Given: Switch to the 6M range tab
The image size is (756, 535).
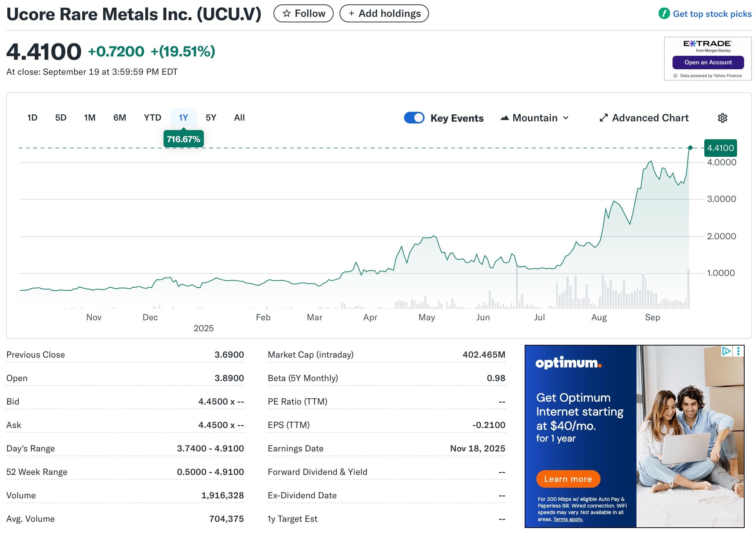Looking at the screenshot, I should 120,118.
